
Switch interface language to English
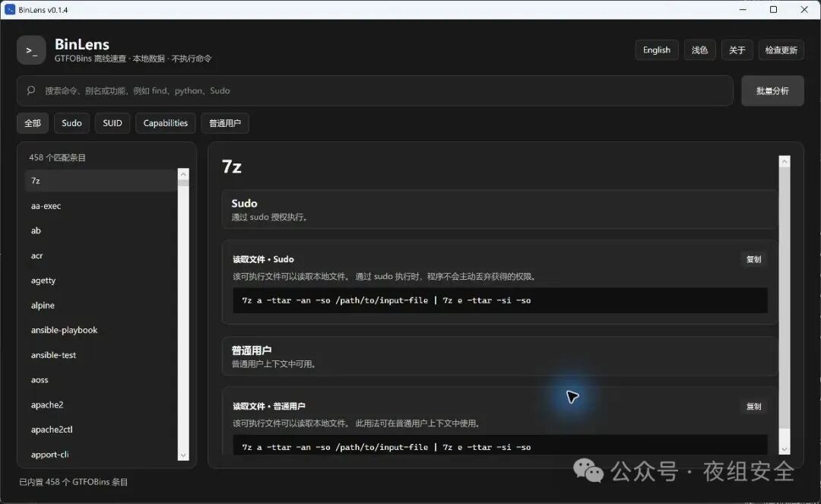tap(657, 50)
